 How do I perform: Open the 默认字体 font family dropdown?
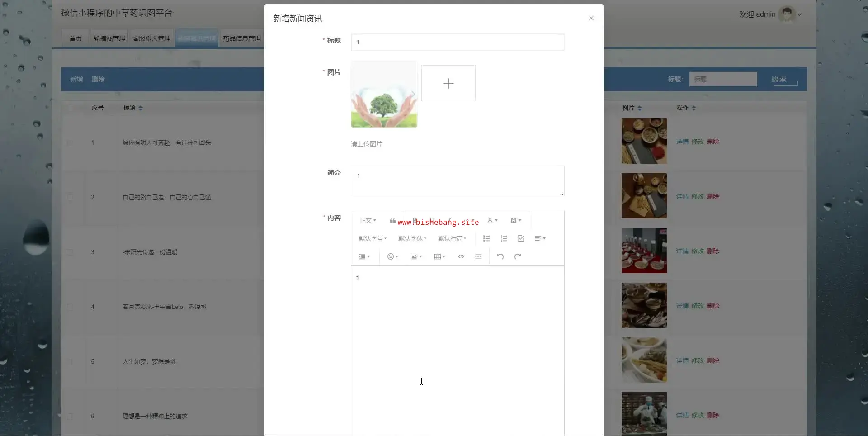(x=412, y=238)
